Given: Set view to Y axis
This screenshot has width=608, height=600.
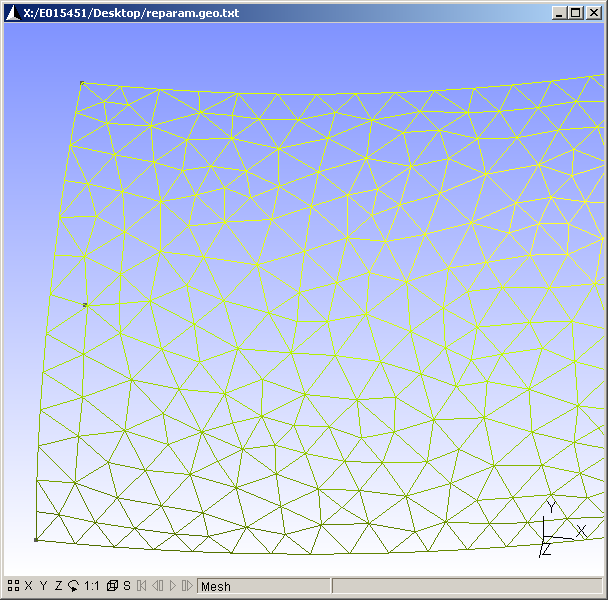Looking at the screenshot, I should [x=43, y=586].
